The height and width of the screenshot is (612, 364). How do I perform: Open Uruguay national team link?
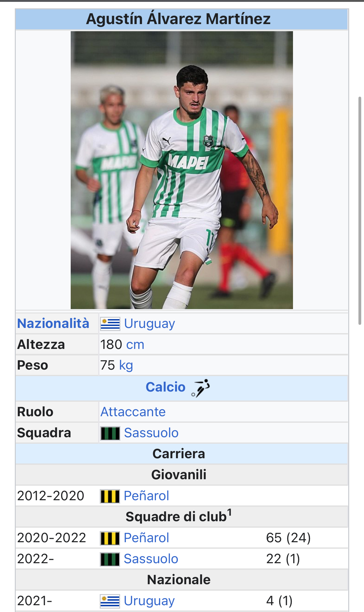coord(149,601)
